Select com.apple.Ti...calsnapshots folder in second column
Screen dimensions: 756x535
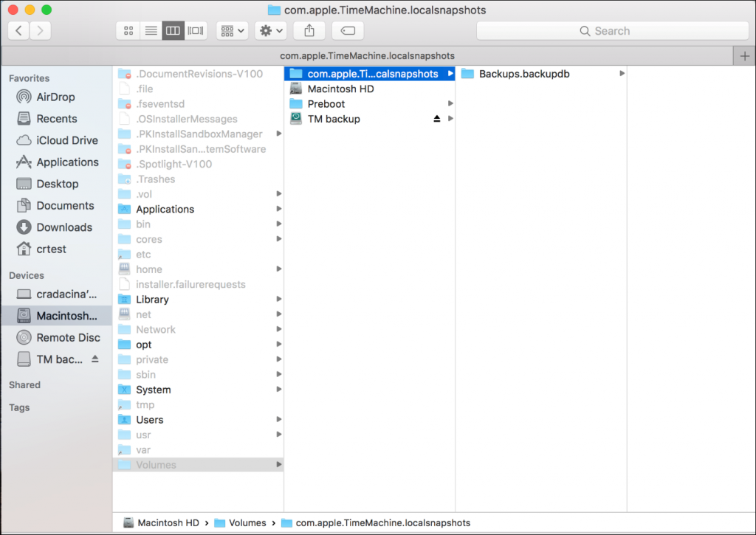pyautogui.click(x=369, y=74)
